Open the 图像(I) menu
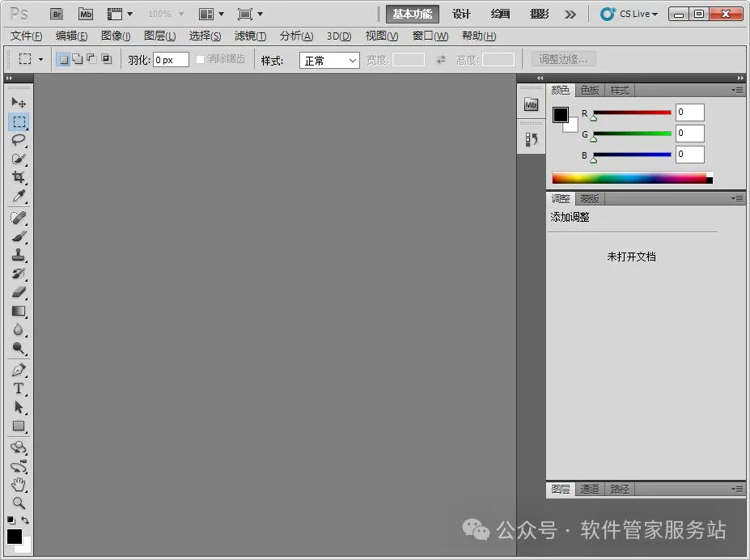Viewport: 750px width, 560px height. click(x=116, y=36)
